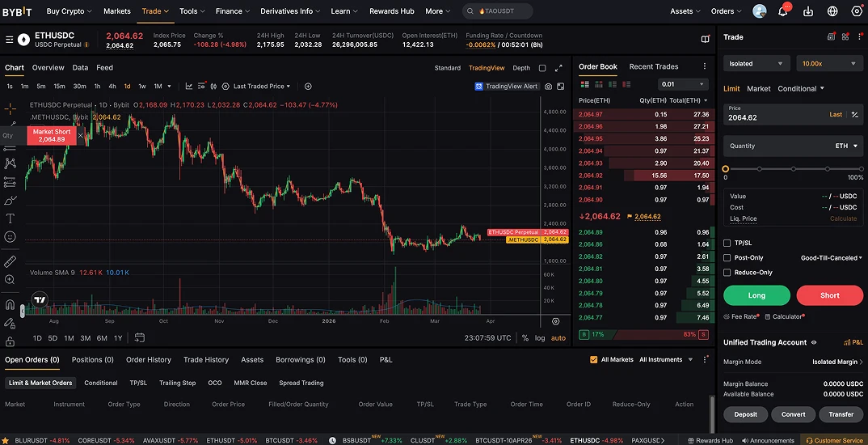Image resolution: width=868 pixels, height=445 pixels.
Task: Open Quantity unit ETH dropdown
Action: click(x=846, y=146)
